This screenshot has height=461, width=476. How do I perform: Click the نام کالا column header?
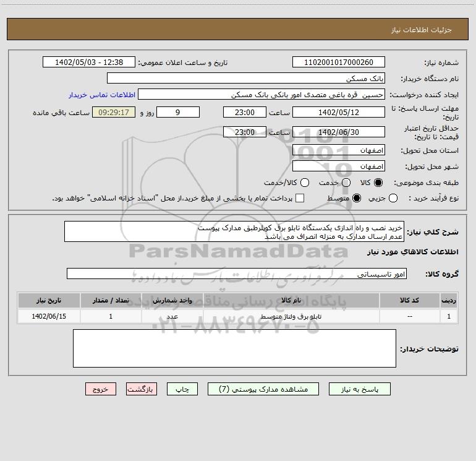291,300
